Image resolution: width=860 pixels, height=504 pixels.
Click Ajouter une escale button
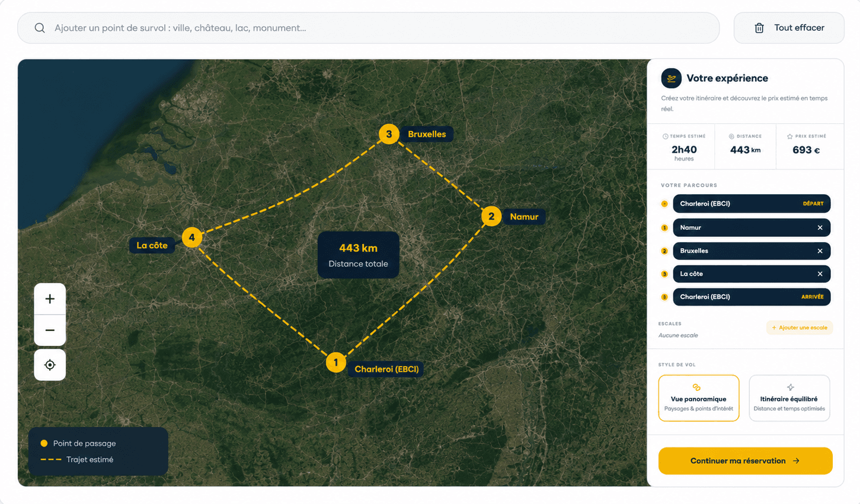pos(800,328)
